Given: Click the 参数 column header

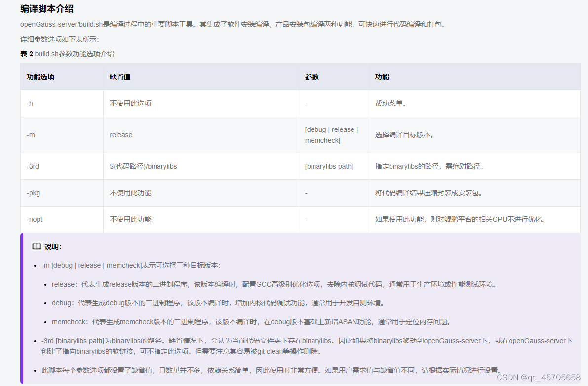Looking at the screenshot, I should point(334,77).
